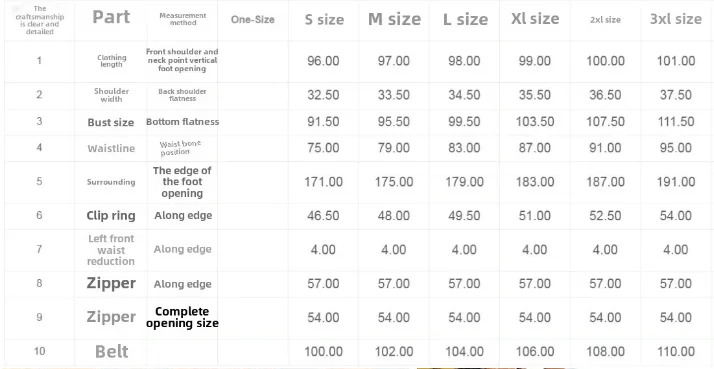Click the S size column header
This screenshot has width=714, height=369.
[323, 20]
